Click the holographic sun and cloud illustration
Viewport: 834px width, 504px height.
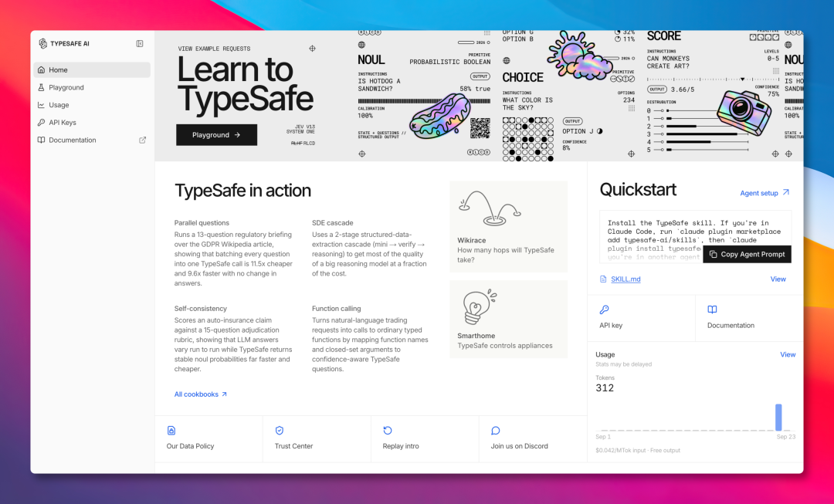click(578, 54)
